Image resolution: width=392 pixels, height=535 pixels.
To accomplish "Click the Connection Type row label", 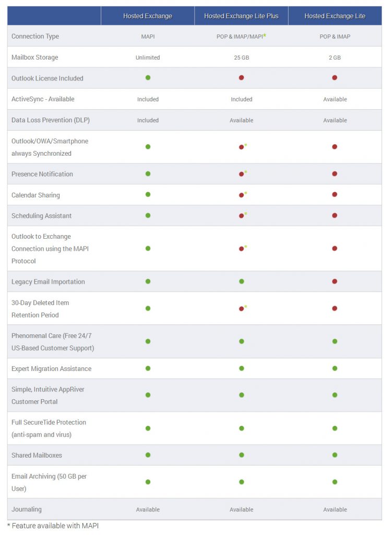I will (x=35, y=36).
